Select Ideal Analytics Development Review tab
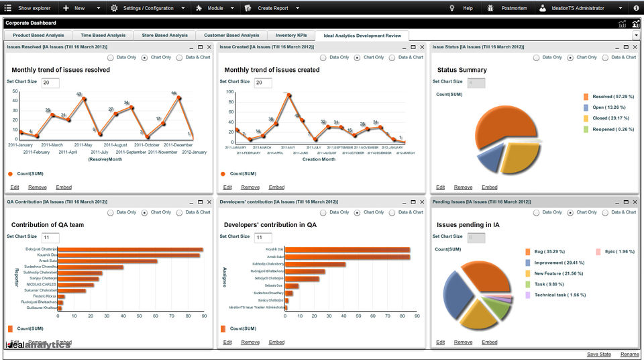Screen dimensions: 644x360 (x=362, y=36)
